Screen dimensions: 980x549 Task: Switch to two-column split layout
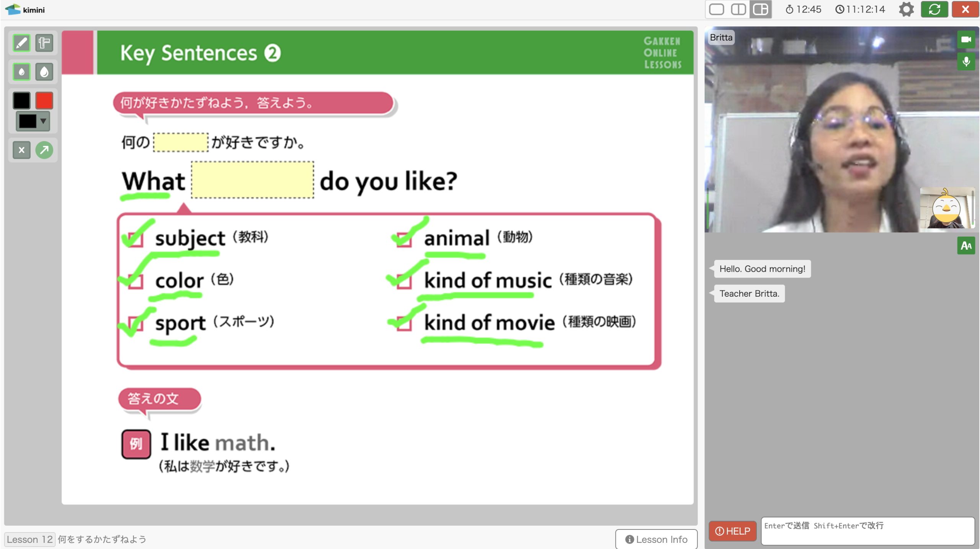(738, 9)
